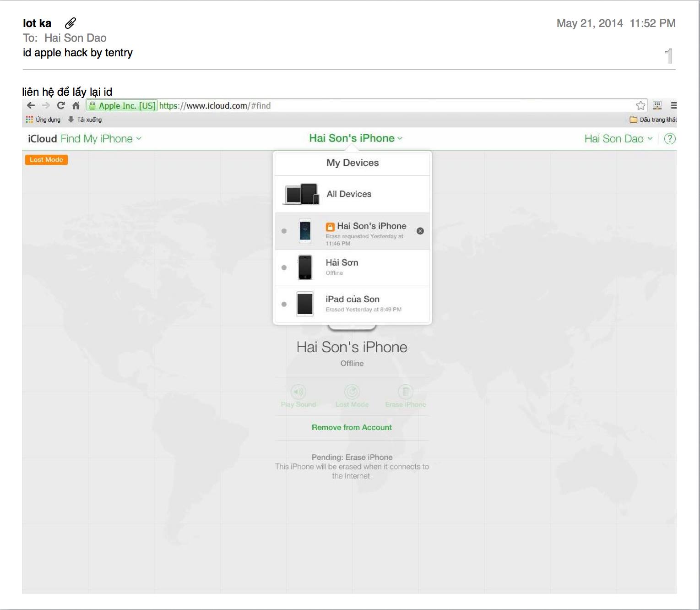Click the Lost Mode radar icon
Screen dimensions: 700x610
pyautogui.click(x=352, y=392)
